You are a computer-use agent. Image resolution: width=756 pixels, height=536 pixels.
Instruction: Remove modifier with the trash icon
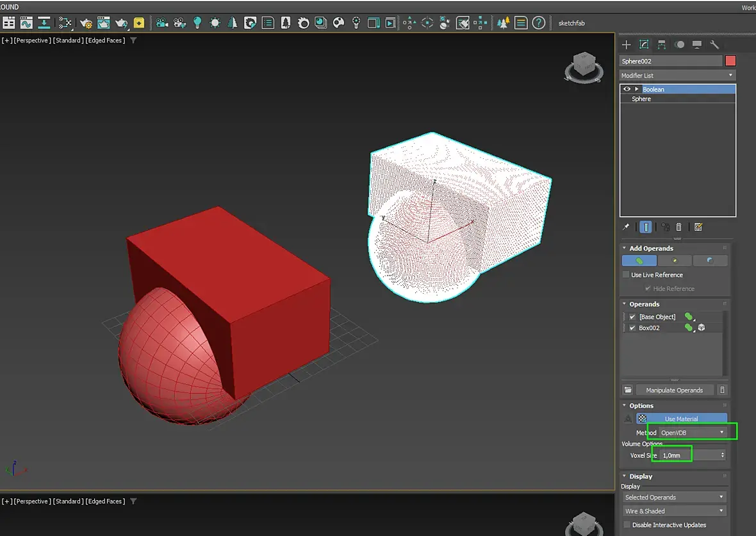click(679, 227)
